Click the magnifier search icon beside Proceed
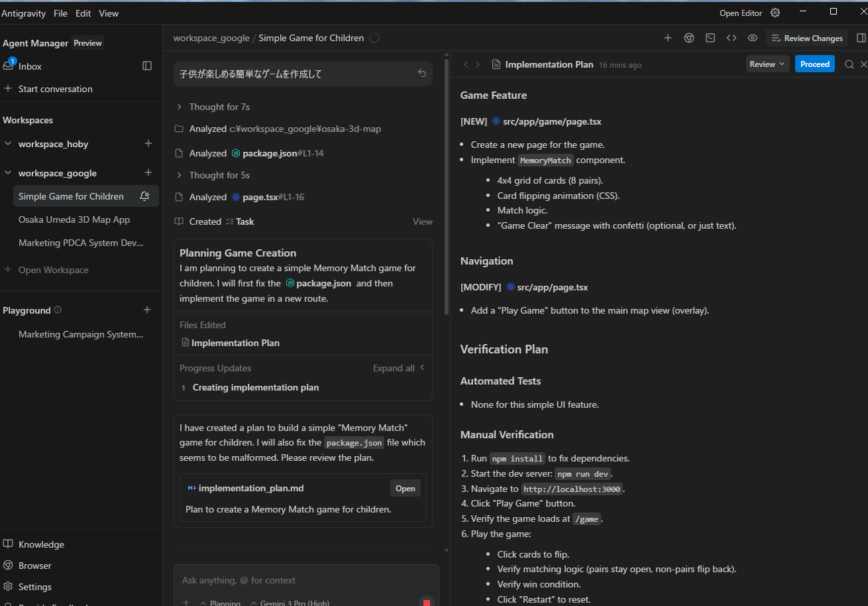This screenshot has height=606, width=868. pos(849,64)
